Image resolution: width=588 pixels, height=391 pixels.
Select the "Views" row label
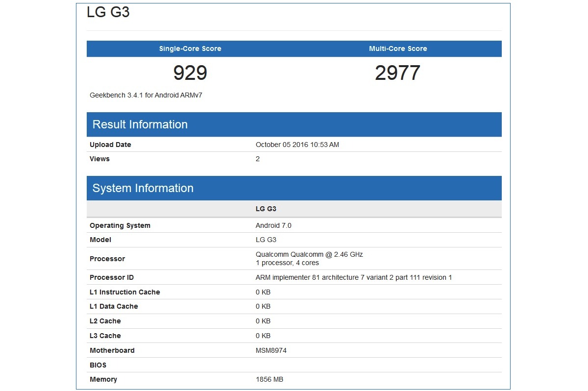(x=99, y=159)
